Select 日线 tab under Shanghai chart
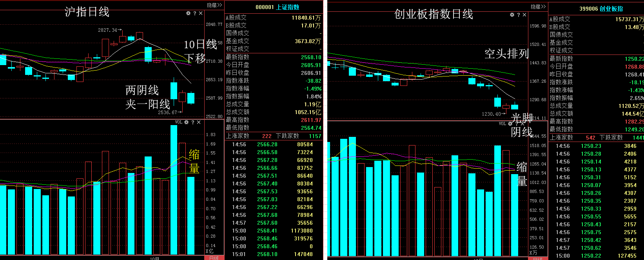This screenshot has width=644, height=260. (x=214, y=258)
